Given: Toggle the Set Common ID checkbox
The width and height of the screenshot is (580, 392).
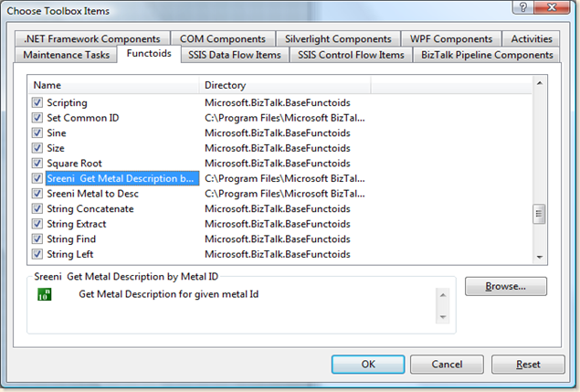Looking at the screenshot, I should tap(37, 118).
